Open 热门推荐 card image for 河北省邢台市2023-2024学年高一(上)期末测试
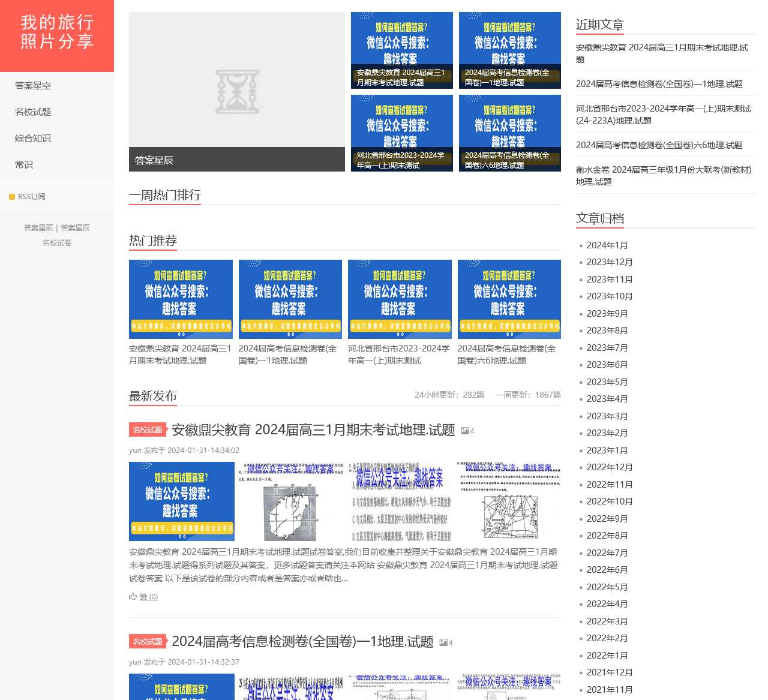This screenshot has height=700, width=768. point(400,299)
